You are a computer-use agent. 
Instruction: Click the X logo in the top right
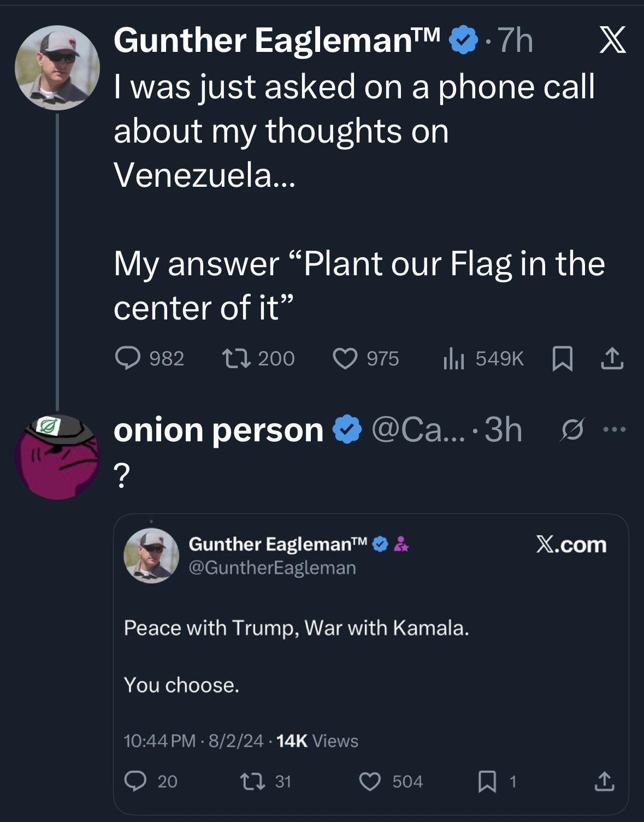(612, 41)
